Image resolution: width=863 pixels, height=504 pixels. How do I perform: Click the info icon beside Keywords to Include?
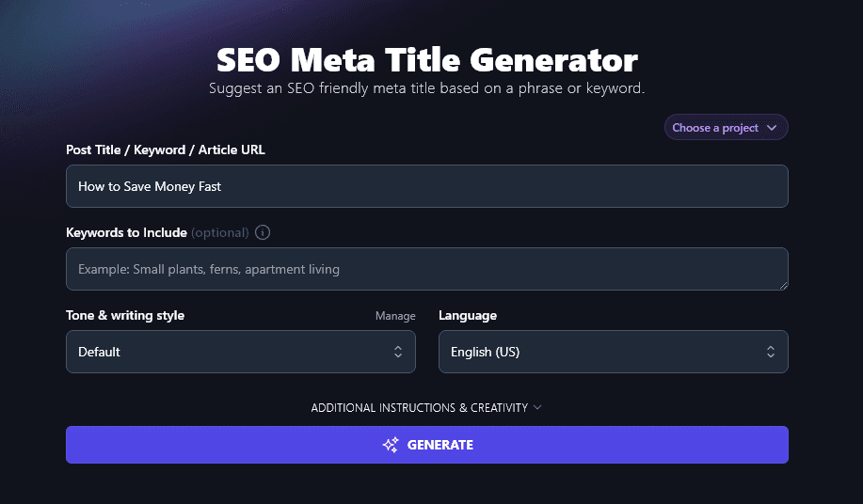[263, 232]
